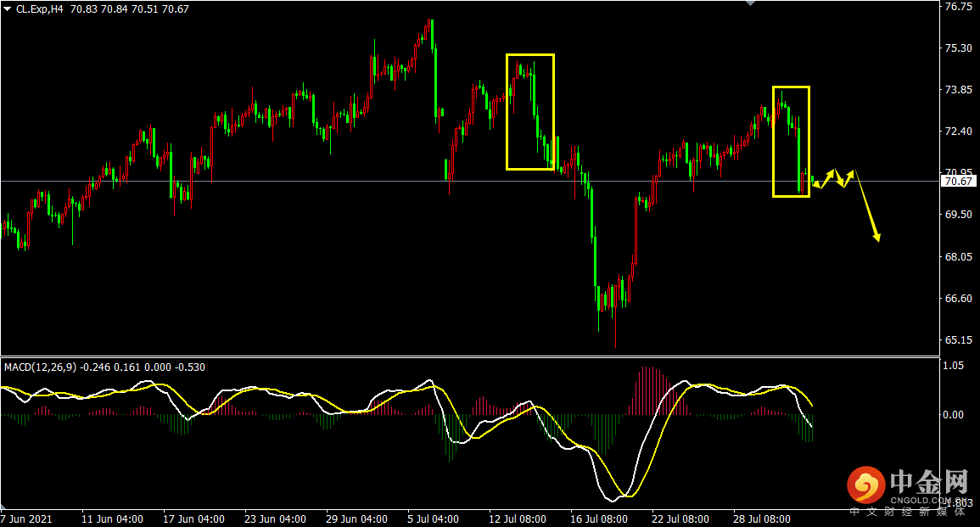Select the yellow rectangle around the 12 Jul drop
The width and height of the screenshot is (980, 527).
(530, 112)
